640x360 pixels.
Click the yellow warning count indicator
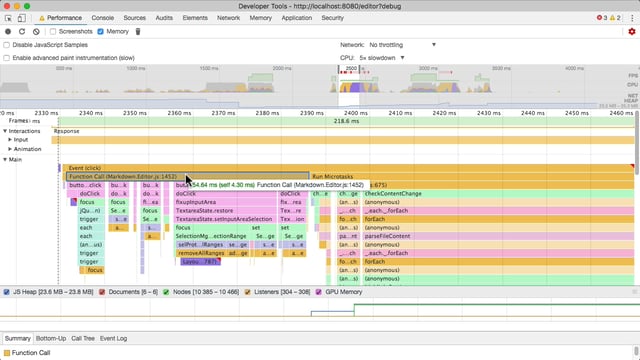(x=615, y=18)
